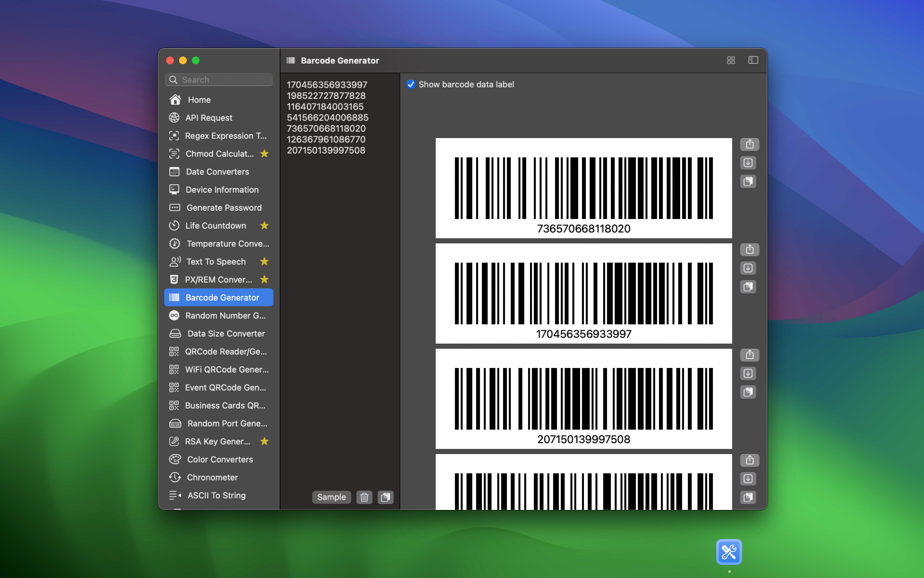Toggle favorite star on RSA Key Generator

tap(264, 441)
